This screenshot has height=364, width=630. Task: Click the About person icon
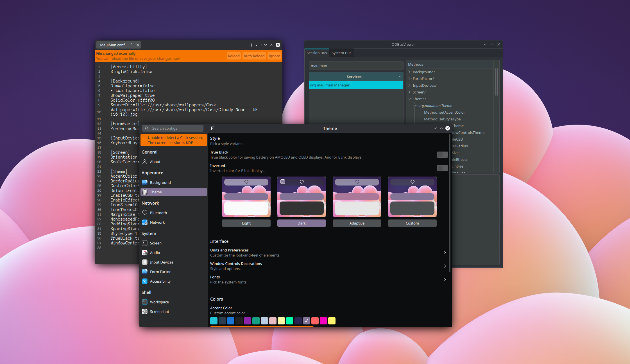145,162
